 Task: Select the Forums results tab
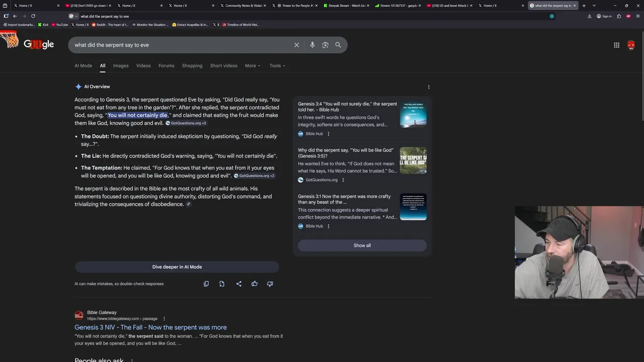[167, 66]
